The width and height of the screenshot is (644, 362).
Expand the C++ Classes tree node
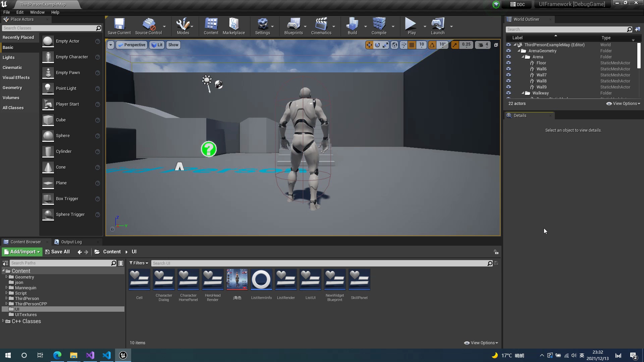point(3,321)
